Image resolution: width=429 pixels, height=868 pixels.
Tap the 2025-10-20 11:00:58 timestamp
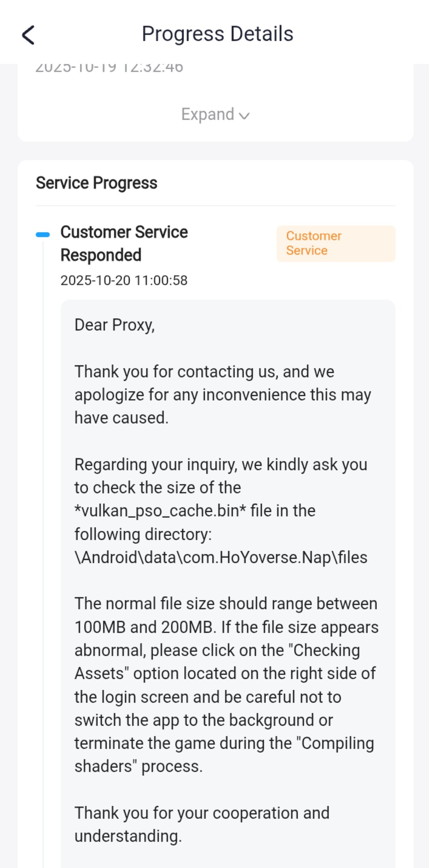124,280
